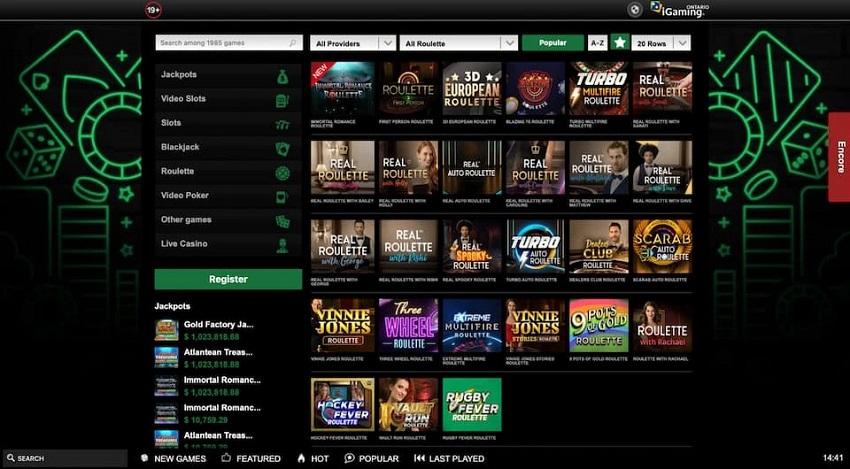The image size is (850, 469).
Task: Open Real Roulette with Sarati game
Action: pyautogui.click(x=662, y=88)
